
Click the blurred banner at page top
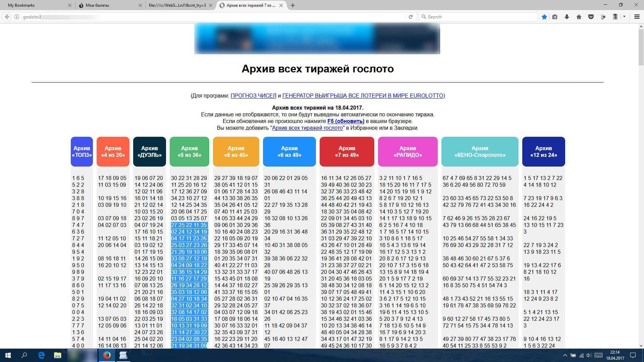point(317,39)
